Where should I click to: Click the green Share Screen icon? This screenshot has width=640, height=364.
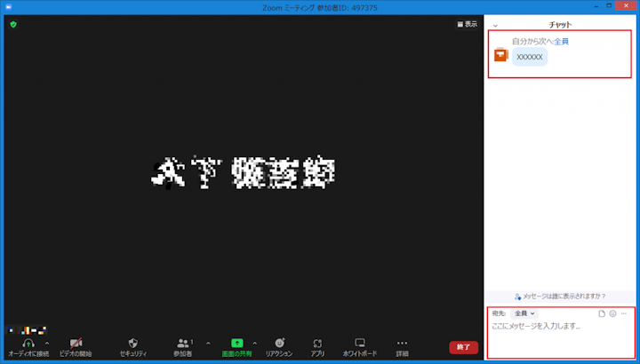coord(236,343)
